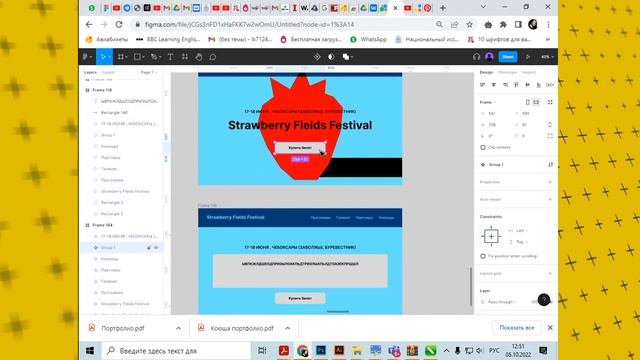Enable the Clip content checkbox
The width and height of the screenshot is (640, 360).
click(x=483, y=147)
